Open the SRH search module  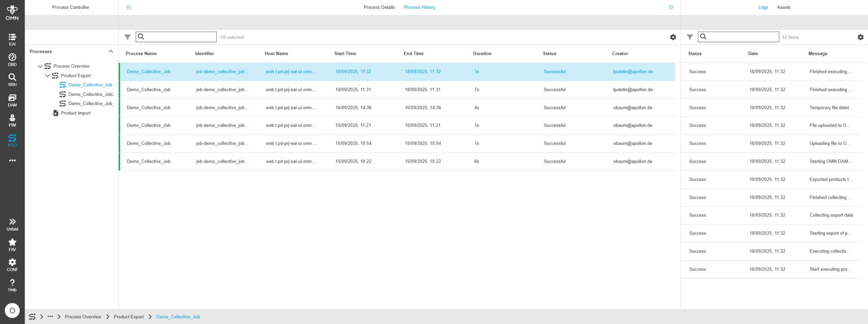click(x=12, y=80)
